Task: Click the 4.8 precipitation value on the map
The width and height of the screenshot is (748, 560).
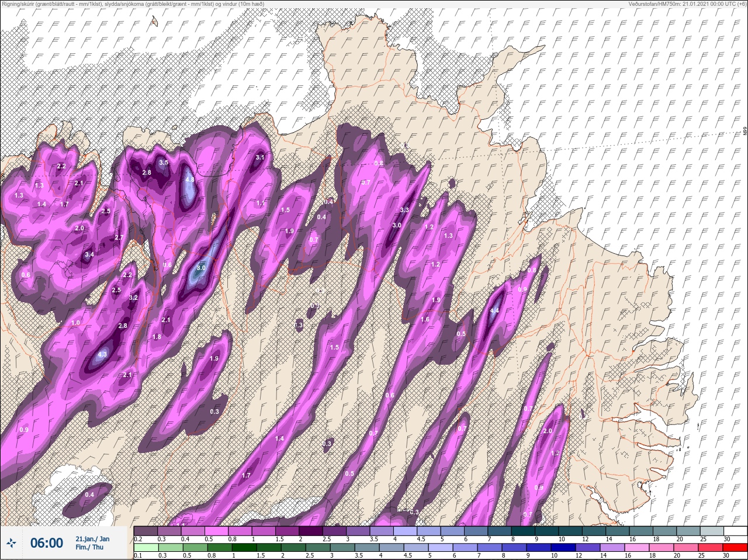Action: pyautogui.click(x=189, y=180)
